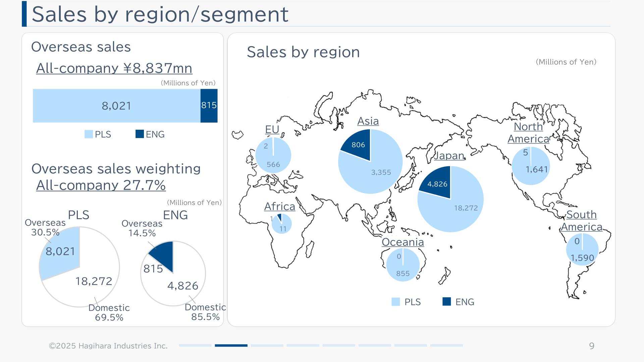
Task: Click the 'Sales by region' heading
Action: [303, 52]
